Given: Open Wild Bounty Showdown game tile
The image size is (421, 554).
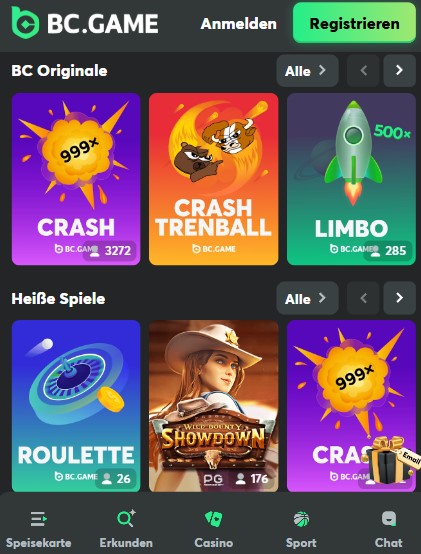Looking at the screenshot, I should [213, 406].
